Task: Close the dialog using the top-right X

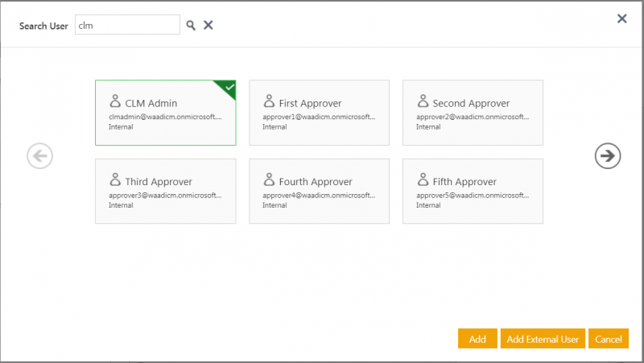Action: (x=621, y=19)
